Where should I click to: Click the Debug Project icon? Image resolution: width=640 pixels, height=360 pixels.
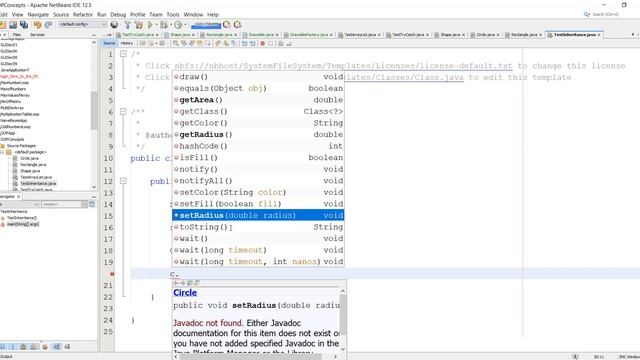click(164, 25)
